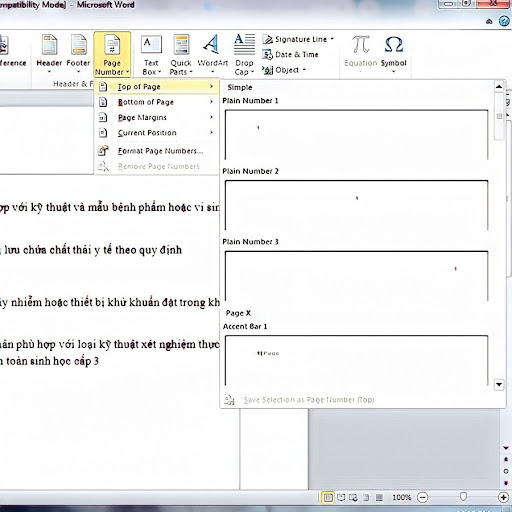The width and height of the screenshot is (512, 512).
Task: Open Word Help question mark icon
Action: point(504,21)
